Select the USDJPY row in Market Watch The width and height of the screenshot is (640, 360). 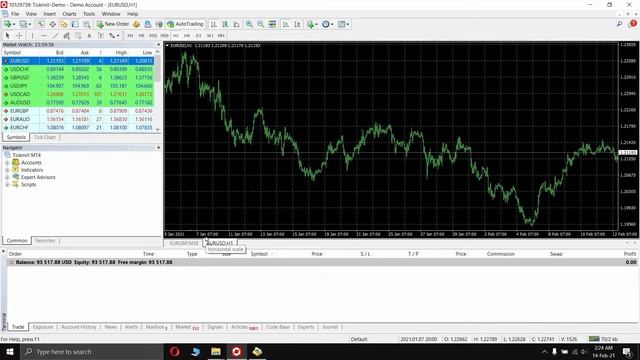[x=78, y=86]
